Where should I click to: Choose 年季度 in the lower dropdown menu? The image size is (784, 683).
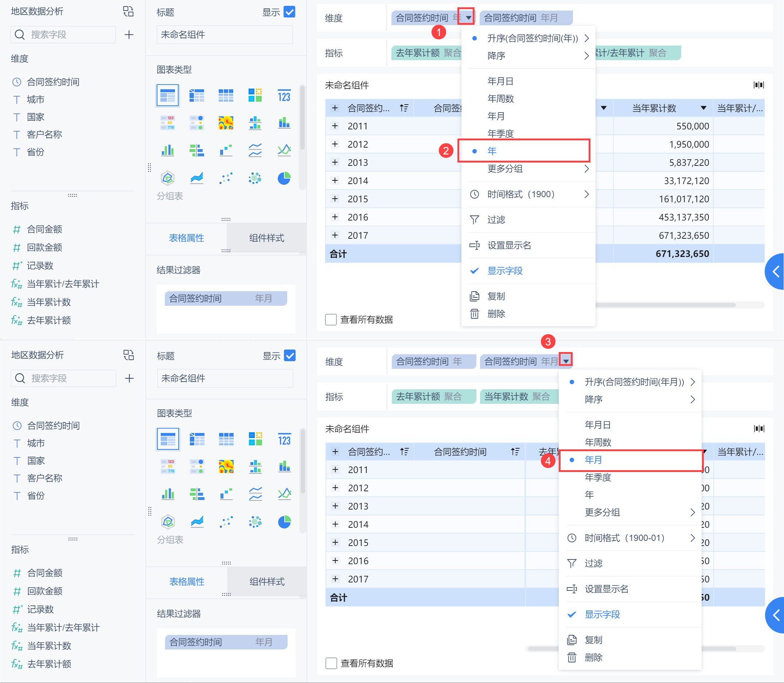click(x=598, y=477)
